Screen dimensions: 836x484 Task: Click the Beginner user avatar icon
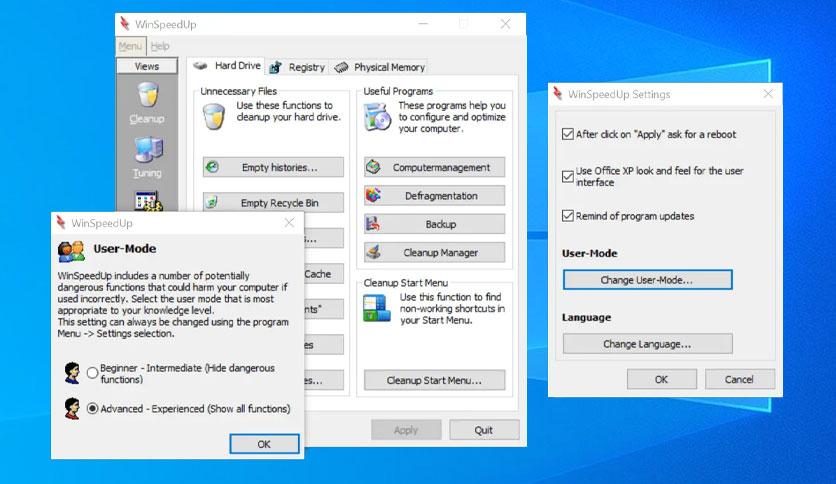(72, 373)
